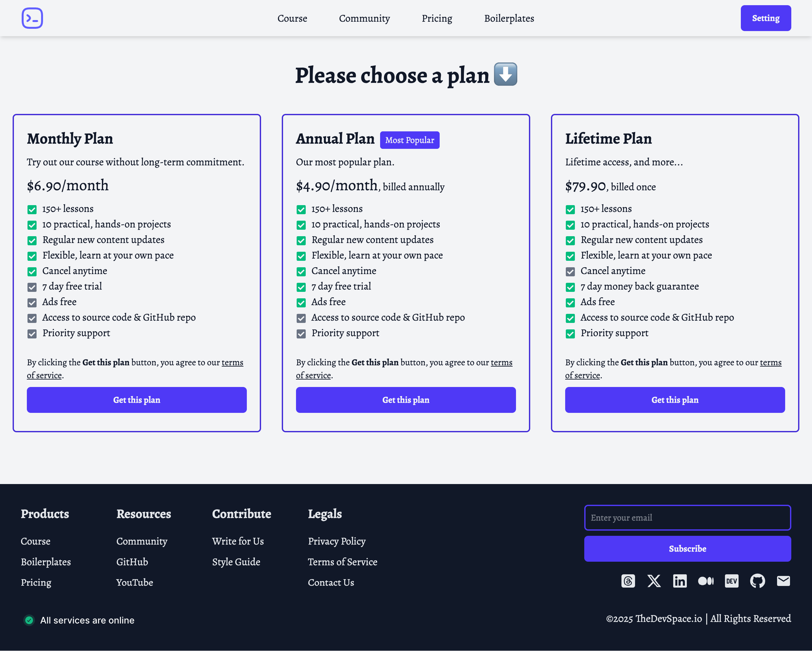Click the Subscribe button

tap(687, 548)
